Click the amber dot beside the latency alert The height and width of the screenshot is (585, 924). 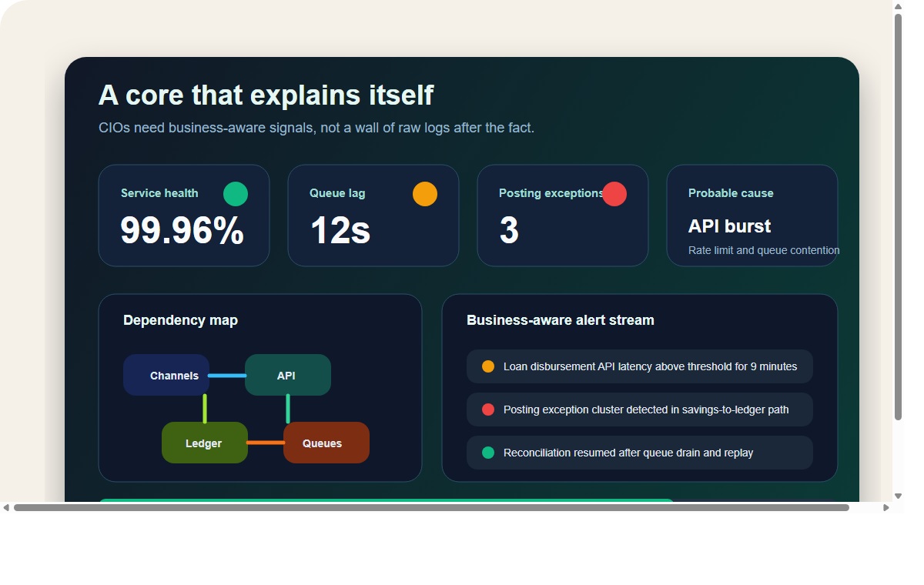click(487, 366)
